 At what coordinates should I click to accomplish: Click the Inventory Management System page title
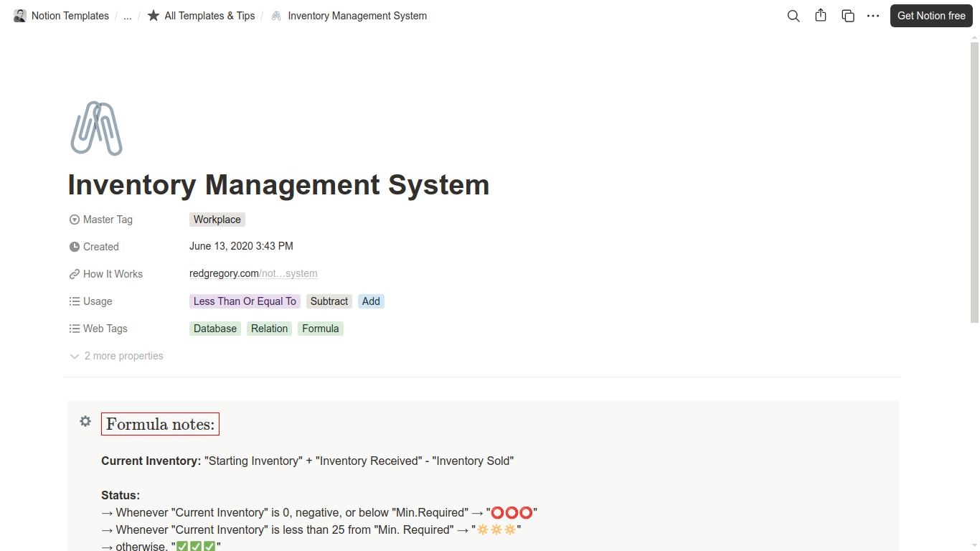pos(278,185)
